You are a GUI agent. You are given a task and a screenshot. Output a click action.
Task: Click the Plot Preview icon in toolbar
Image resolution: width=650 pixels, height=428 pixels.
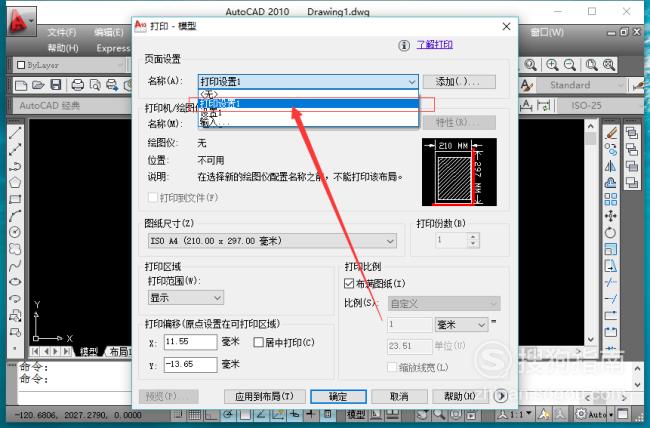95,85
